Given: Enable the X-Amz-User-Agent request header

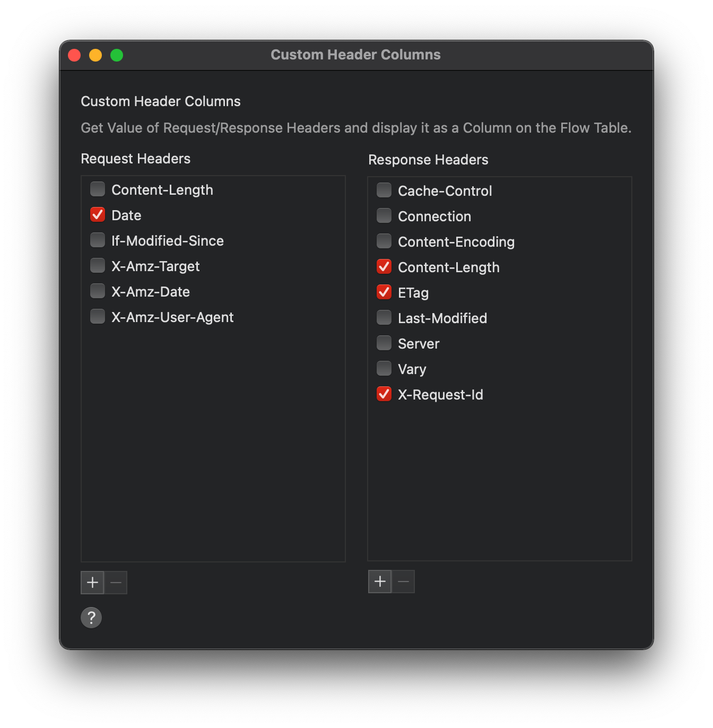Looking at the screenshot, I should 97,316.
